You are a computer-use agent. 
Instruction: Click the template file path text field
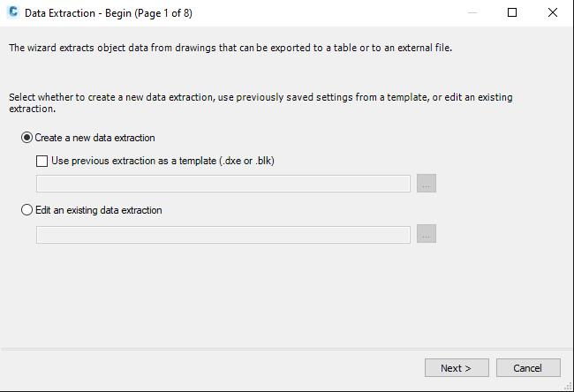click(x=223, y=184)
